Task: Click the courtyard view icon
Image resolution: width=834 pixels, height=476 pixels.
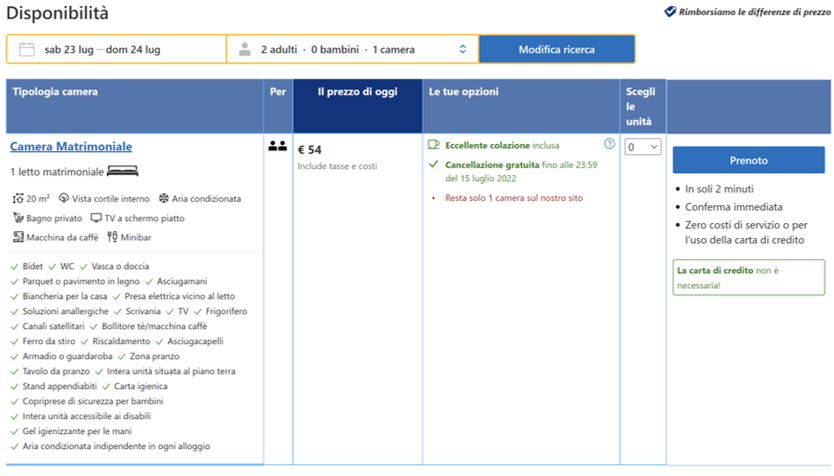Action: coord(64,198)
